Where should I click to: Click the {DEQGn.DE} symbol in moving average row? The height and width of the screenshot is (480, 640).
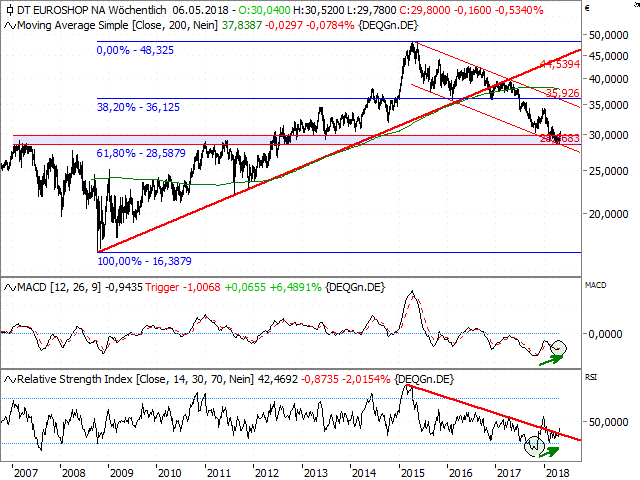pyautogui.click(x=388, y=26)
